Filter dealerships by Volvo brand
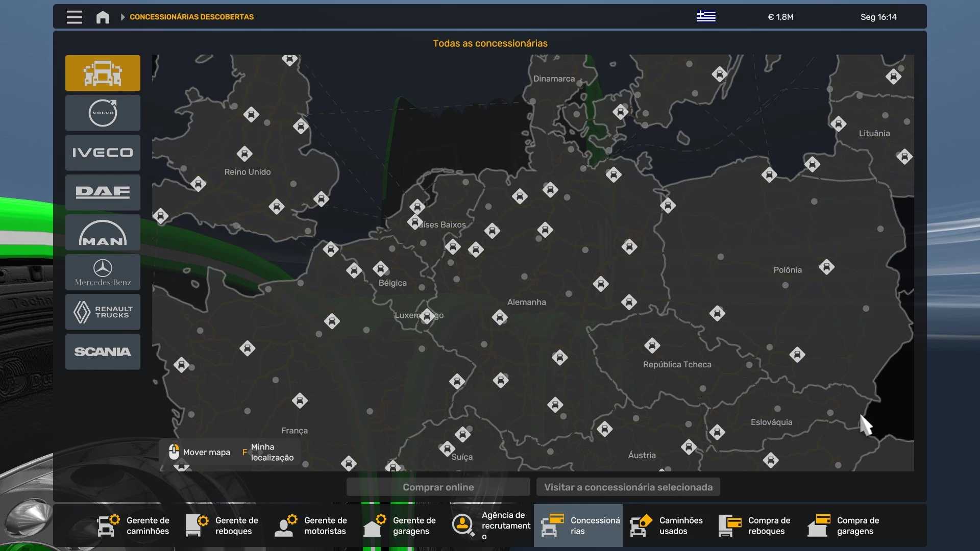This screenshot has width=980, height=551. [x=103, y=113]
